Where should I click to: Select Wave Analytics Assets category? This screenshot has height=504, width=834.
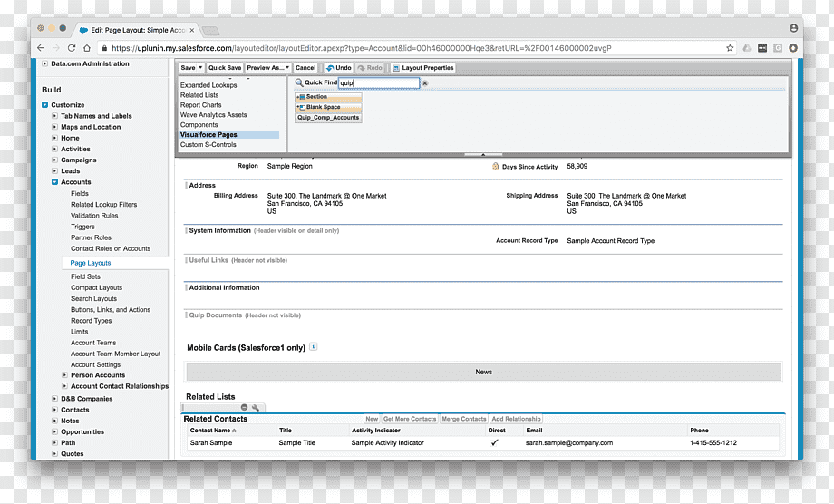coord(213,115)
